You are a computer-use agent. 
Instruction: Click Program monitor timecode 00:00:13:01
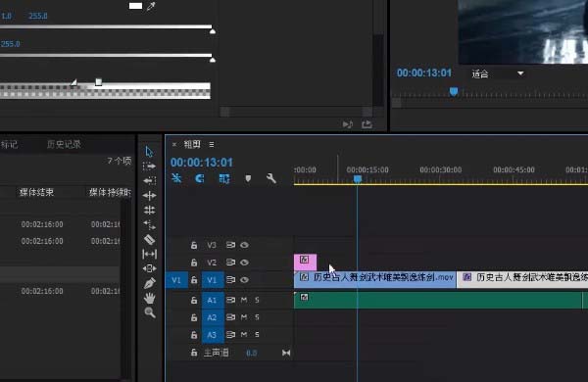point(424,72)
